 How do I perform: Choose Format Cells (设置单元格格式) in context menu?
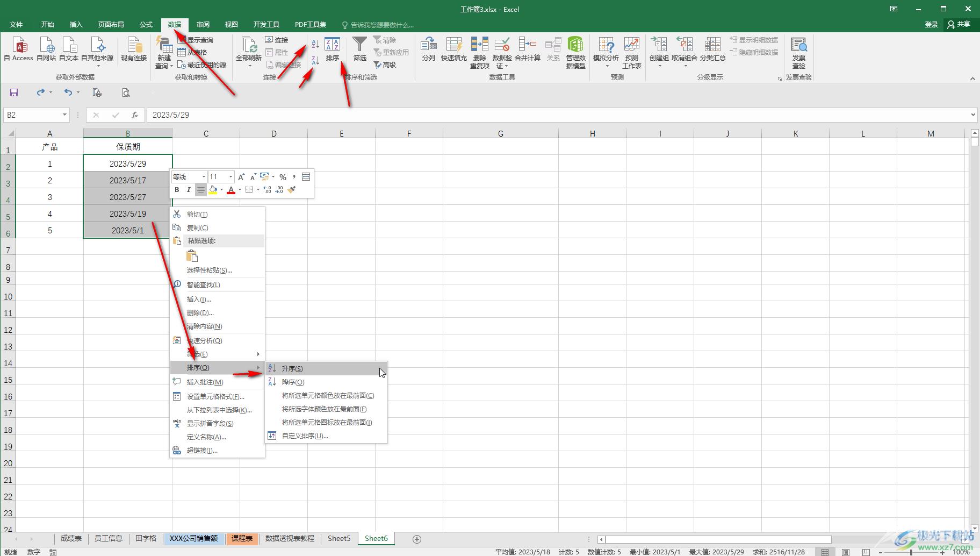[x=217, y=396]
